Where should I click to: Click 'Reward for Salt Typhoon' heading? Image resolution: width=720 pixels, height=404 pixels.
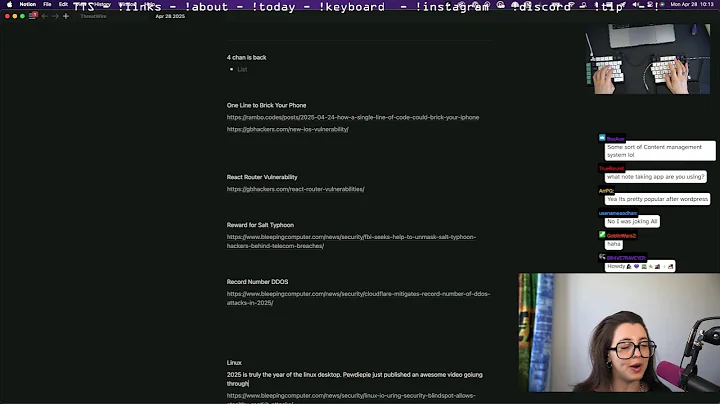pos(260,225)
